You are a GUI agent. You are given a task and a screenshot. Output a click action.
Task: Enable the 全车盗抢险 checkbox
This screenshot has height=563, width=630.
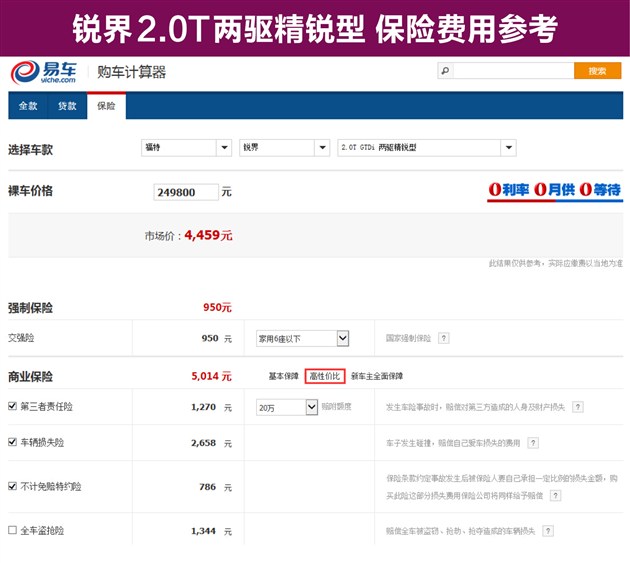[x=13, y=530]
